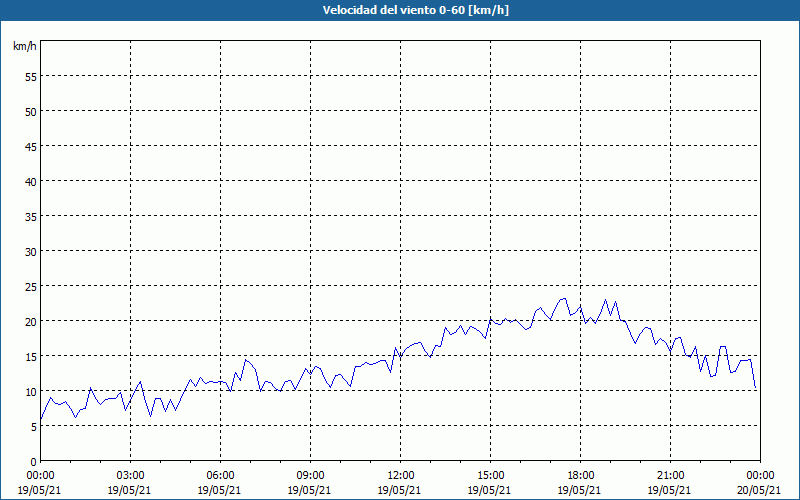Select the 12:00 x-axis time label
This screenshot has height=500, width=800.
click(400, 475)
